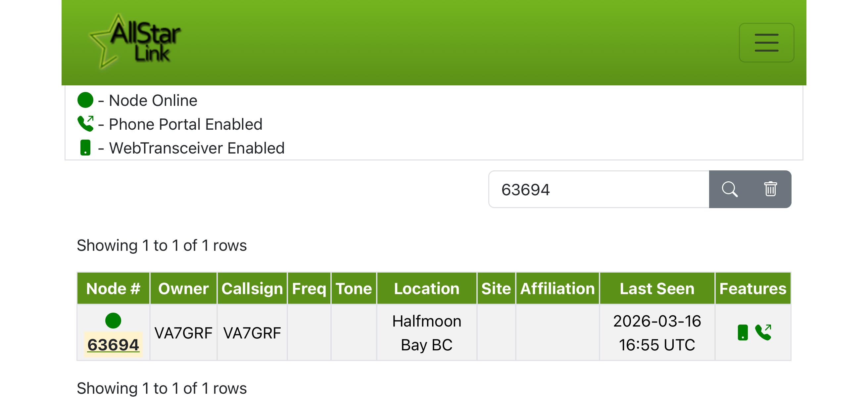The height and width of the screenshot is (399, 868).
Task: Click the Affiliation column header
Action: [x=557, y=288]
